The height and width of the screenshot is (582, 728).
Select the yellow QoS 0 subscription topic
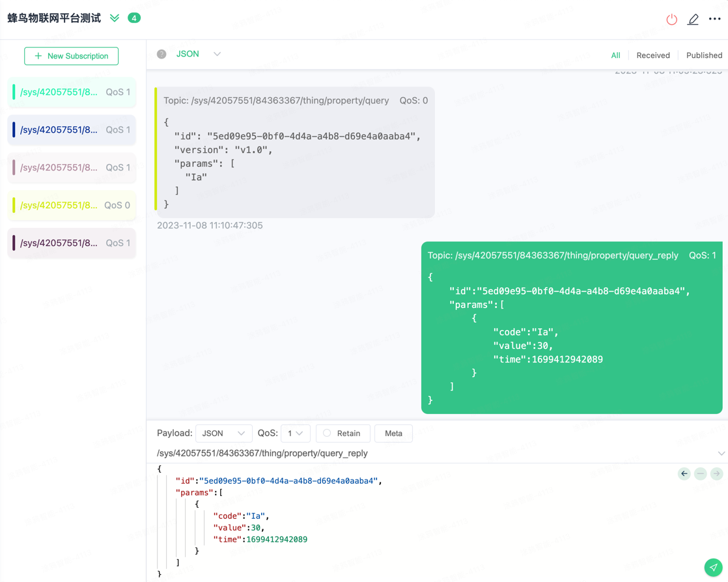72,205
